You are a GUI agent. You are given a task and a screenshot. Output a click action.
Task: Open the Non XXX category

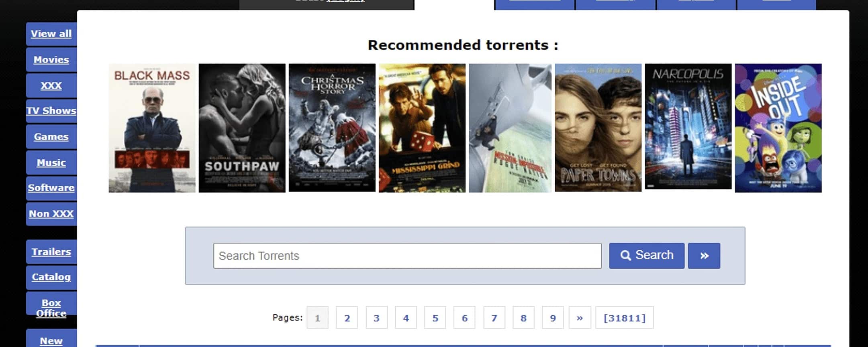(x=51, y=214)
